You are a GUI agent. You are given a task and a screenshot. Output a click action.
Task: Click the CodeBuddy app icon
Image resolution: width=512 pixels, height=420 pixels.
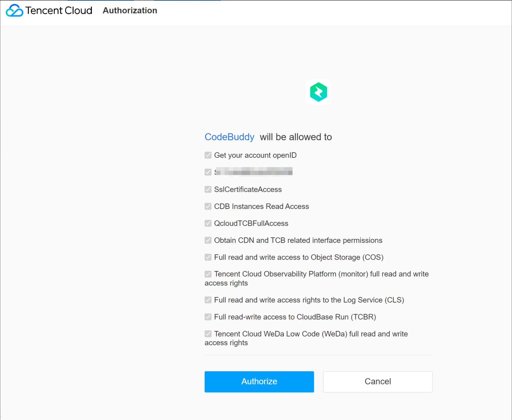pos(319,92)
